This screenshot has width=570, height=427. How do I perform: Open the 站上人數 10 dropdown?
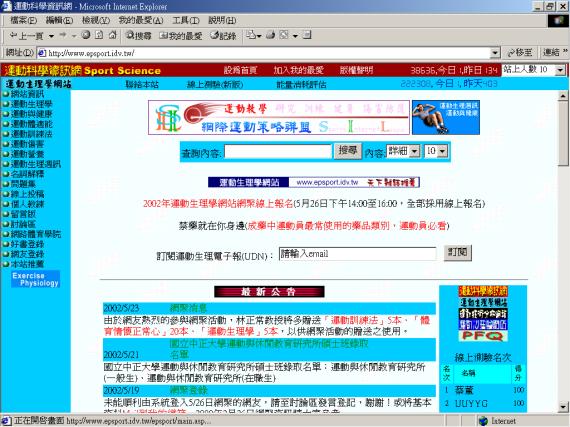tap(561, 69)
